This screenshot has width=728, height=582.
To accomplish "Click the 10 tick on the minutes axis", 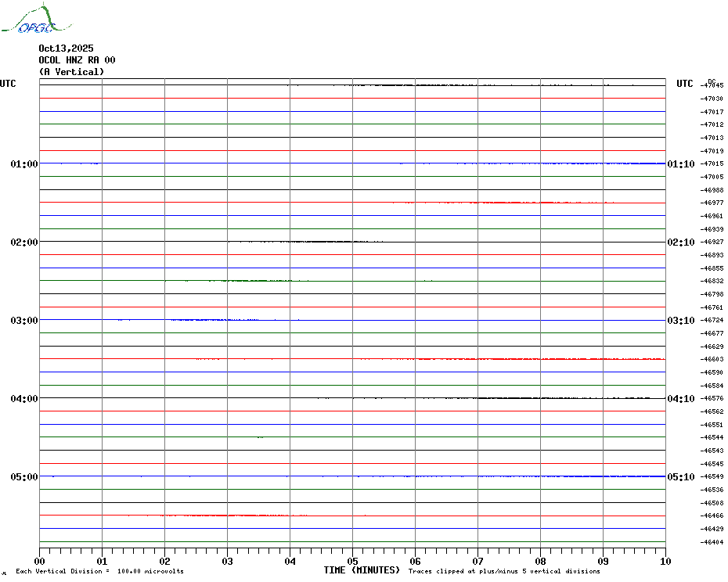I will click(x=665, y=561).
